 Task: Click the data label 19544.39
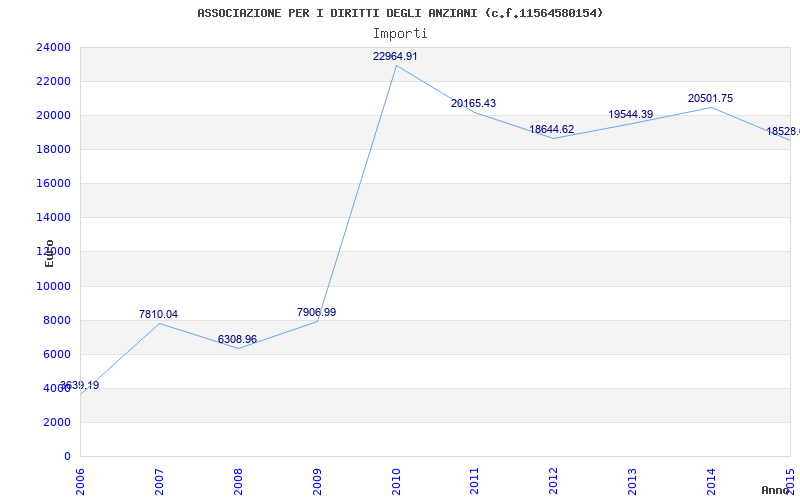pos(631,114)
